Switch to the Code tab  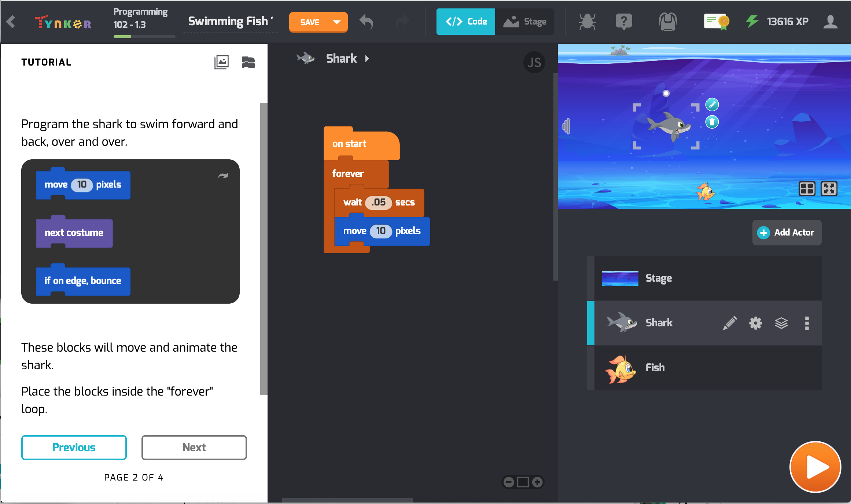pyautogui.click(x=465, y=22)
